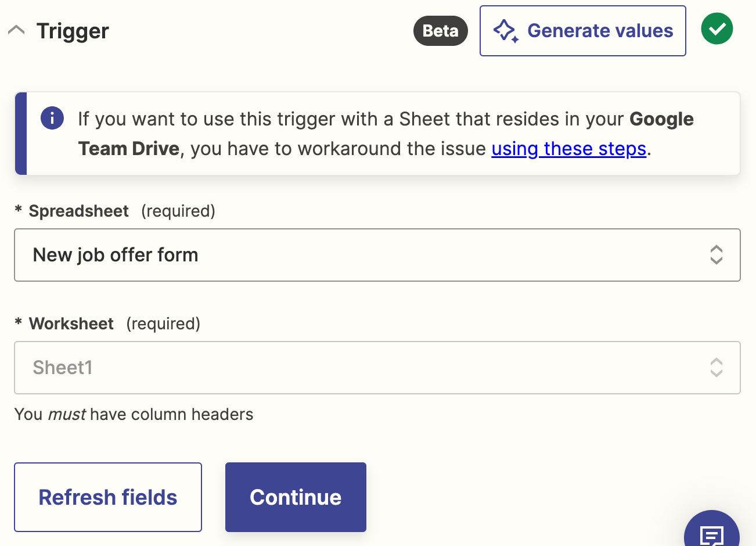Open the 'using these steps' link
Viewport: 756px width, 546px height.
[x=568, y=149]
